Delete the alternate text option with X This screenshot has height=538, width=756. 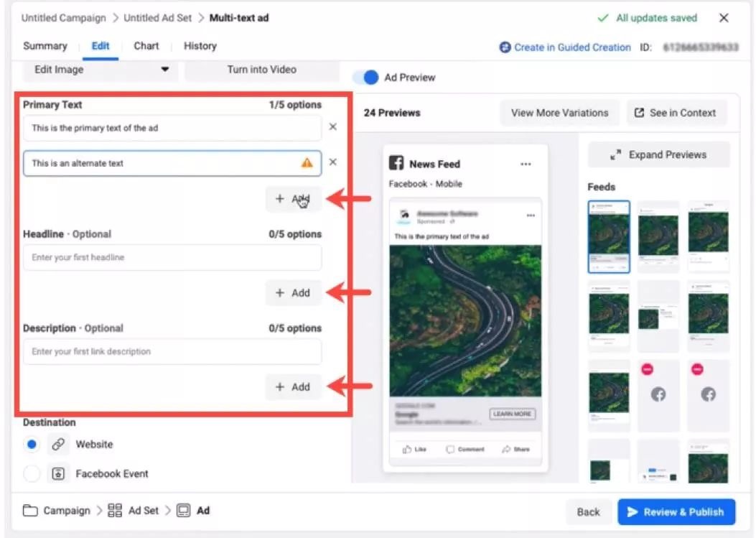coord(332,162)
